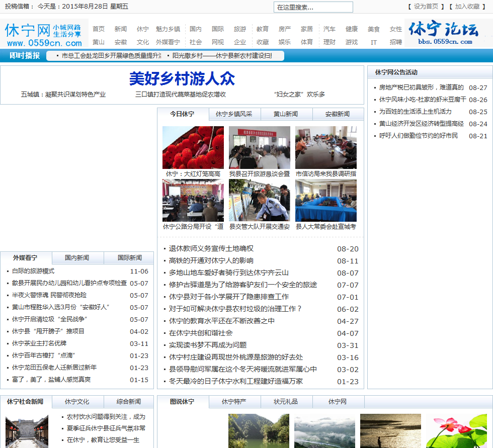Screen dimensions: 493x448
Task: Switch to 休宁特产 tab
Action: (x=234, y=402)
